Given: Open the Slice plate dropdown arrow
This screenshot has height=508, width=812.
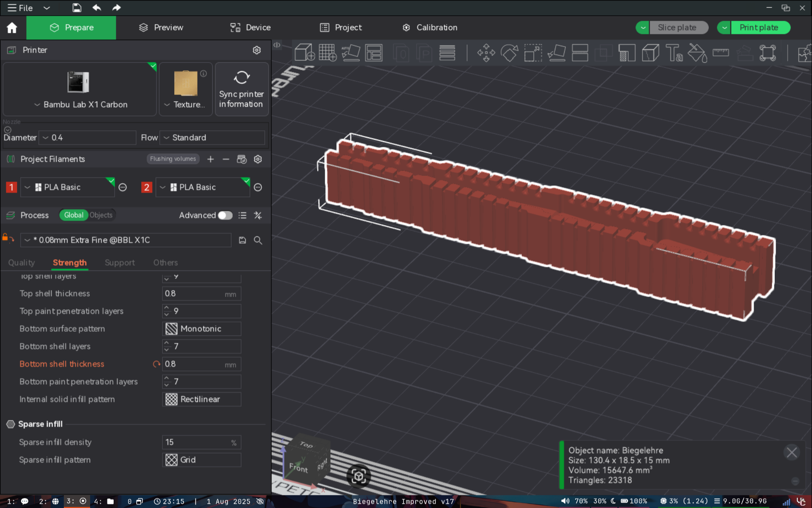Looking at the screenshot, I should (x=643, y=28).
